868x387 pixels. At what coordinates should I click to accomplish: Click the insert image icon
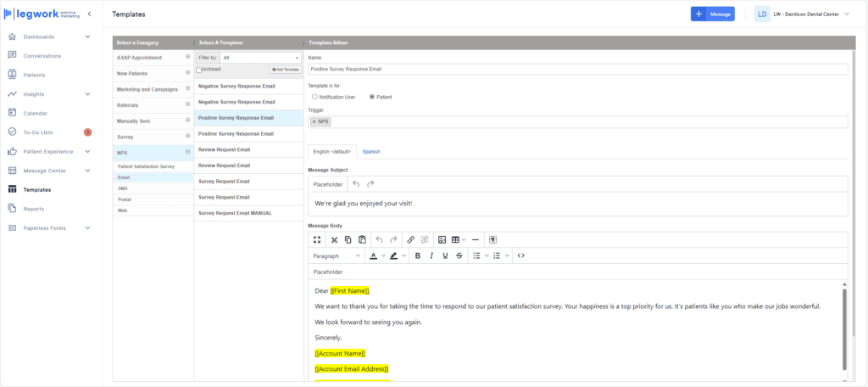coord(442,240)
